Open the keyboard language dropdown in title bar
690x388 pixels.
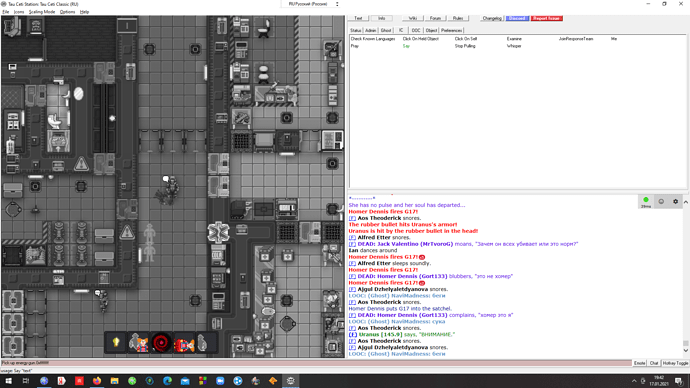click(311, 4)
